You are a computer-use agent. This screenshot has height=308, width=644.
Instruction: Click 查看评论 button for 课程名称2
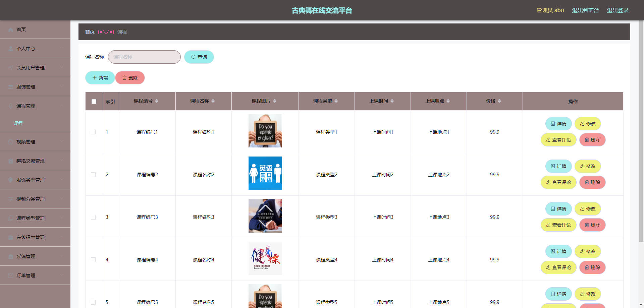[558, 182]
